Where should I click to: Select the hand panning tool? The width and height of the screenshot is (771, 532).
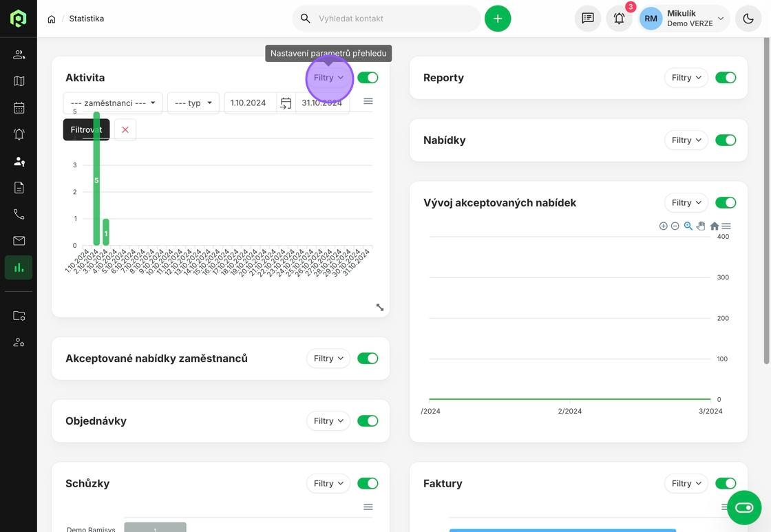click(x=701, y=226)
